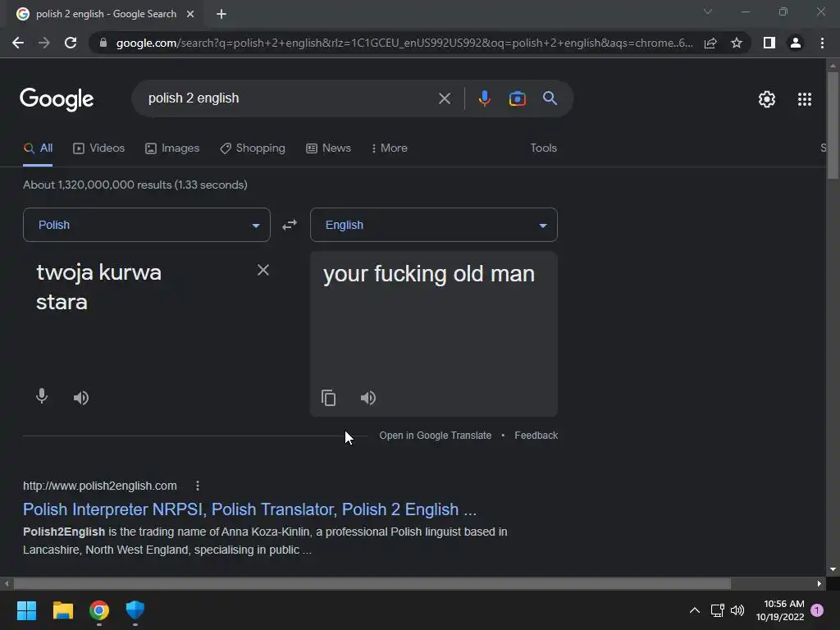The image size is (840, 630).
Task: Click the translated text 'your fucking old man'
Action: 428,274
